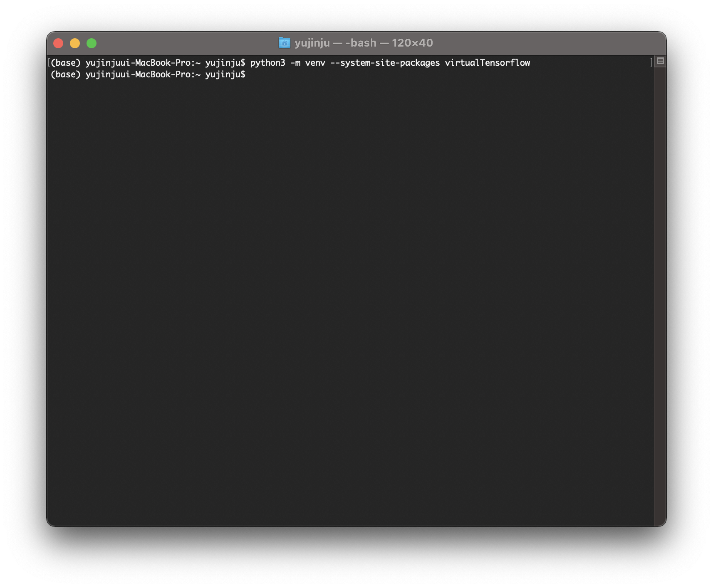Click the -m flag in the command

[x=295, y=63]
